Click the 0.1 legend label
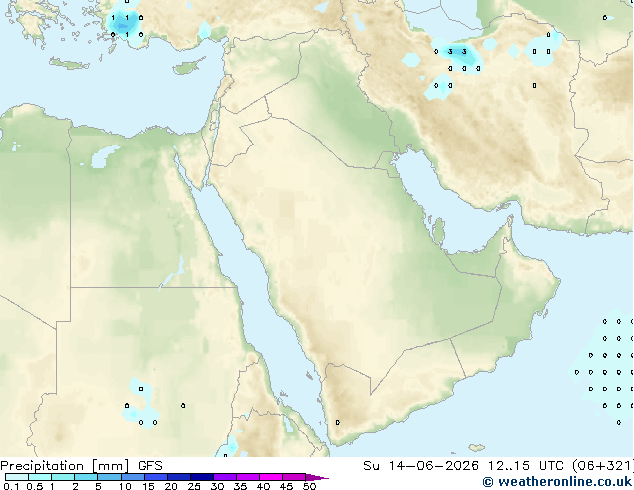Viewport: 634px width, 490px height. 11,486
